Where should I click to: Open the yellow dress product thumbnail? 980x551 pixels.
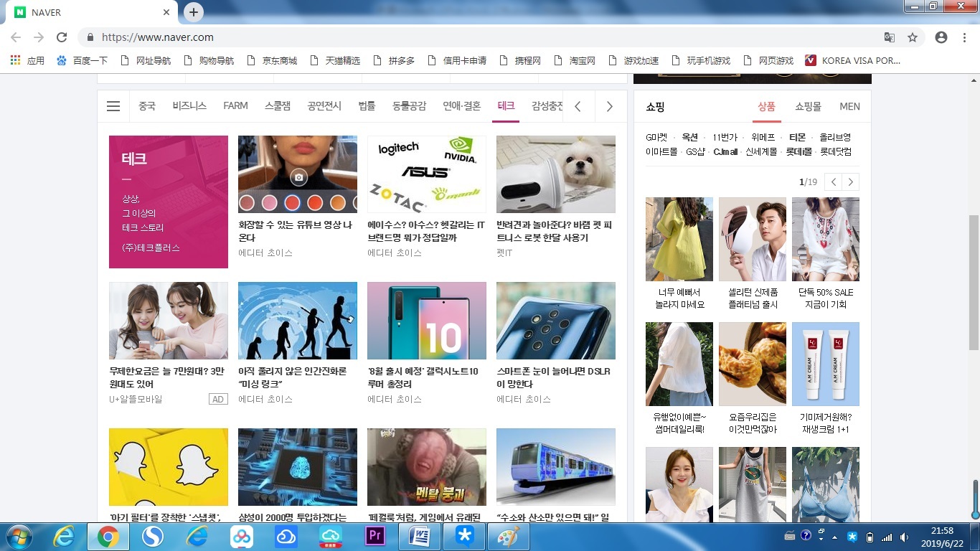click(679, 239)
